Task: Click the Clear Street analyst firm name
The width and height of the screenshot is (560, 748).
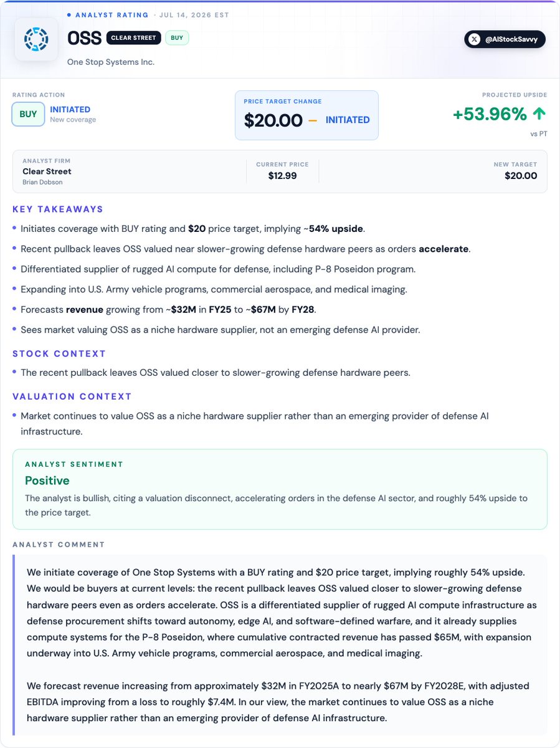Action: click(47, 171)
